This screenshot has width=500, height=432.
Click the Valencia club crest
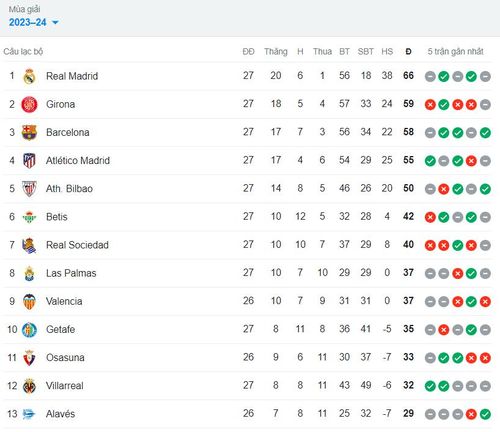point(29,301)
